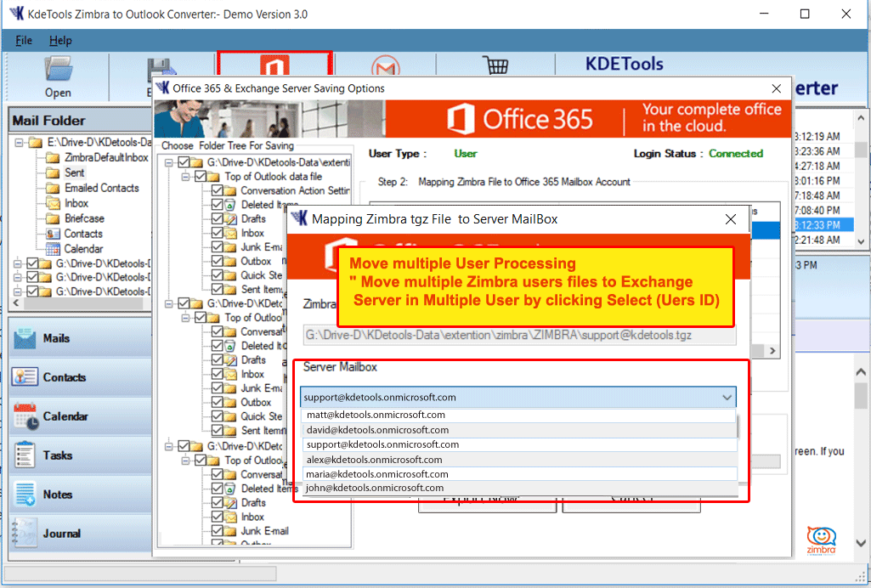Image resolution: width=871 pixels, height=588 pixels.
Task: Toggle Top of Outlook data file checkbox
Action: tap(201, 177)
